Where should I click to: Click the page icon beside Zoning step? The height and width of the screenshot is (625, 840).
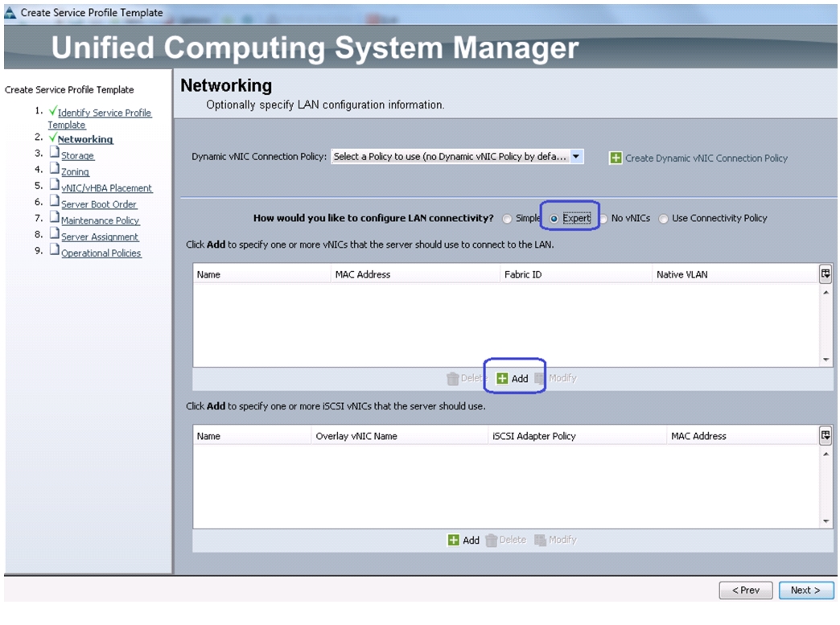click(x=54, y=168)
